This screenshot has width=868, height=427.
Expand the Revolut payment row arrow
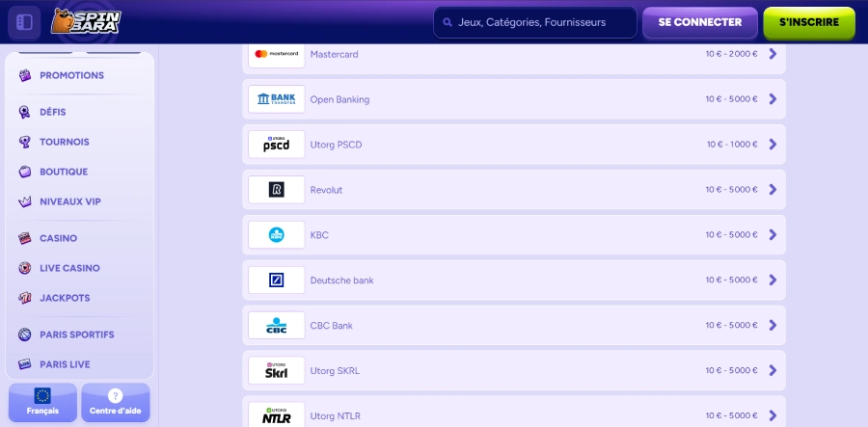[x=773, y=190]
